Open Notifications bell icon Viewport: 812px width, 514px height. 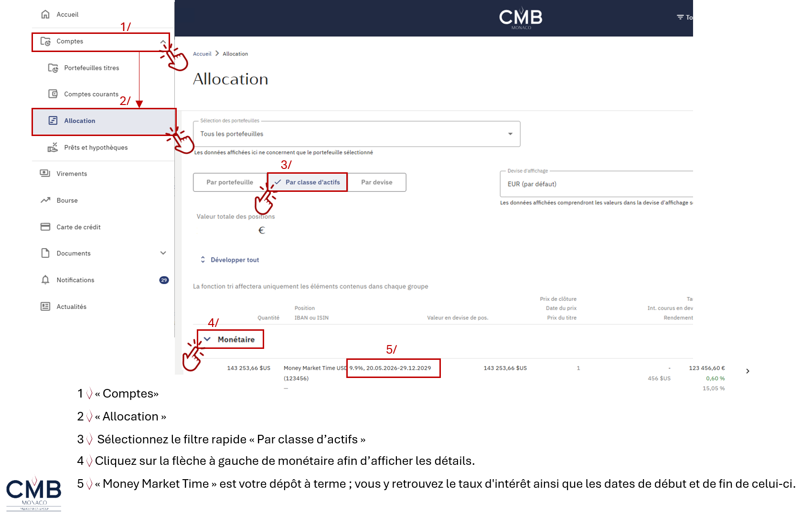45,280
